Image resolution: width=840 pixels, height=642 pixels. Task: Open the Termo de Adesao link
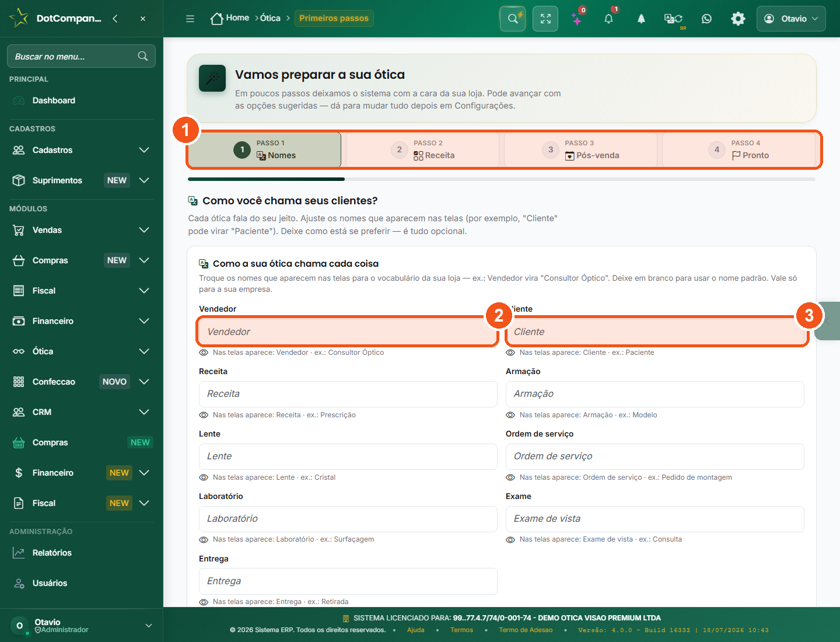click(x=526, y=630)
